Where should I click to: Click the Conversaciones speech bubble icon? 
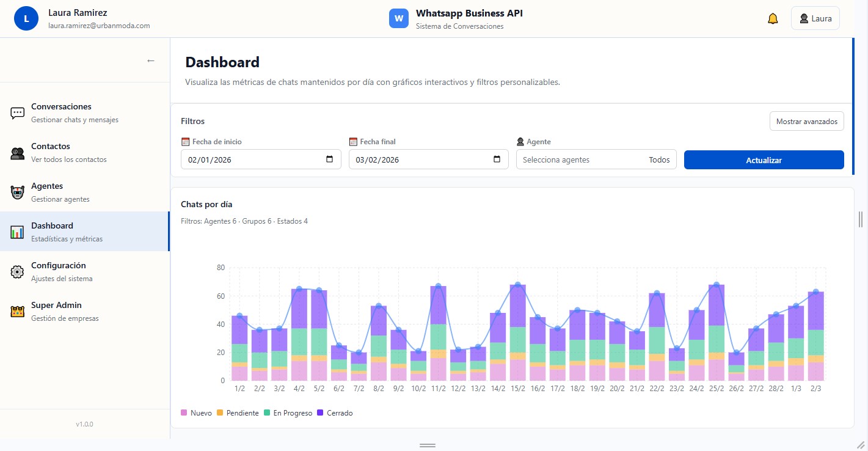pos(17,113)
